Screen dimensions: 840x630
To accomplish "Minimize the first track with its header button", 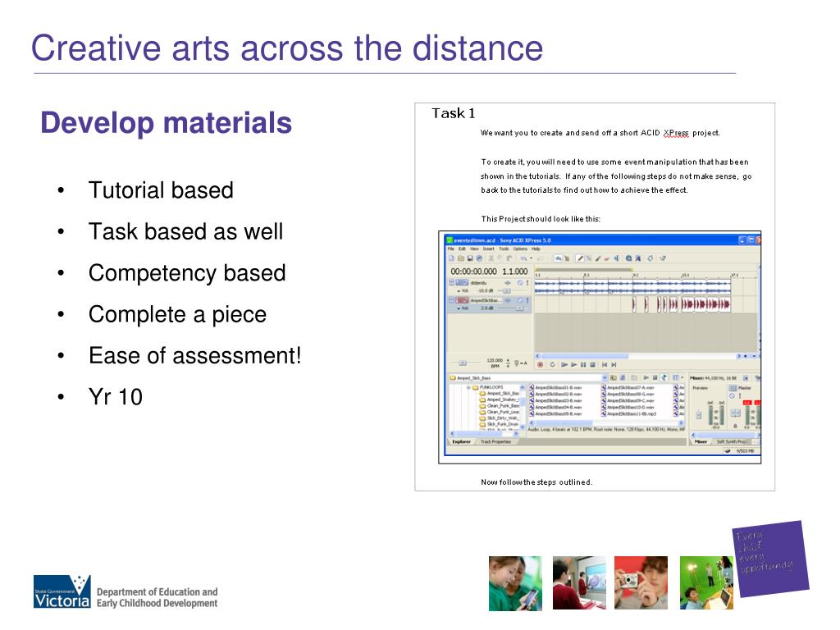I will (x=452, y=282).
